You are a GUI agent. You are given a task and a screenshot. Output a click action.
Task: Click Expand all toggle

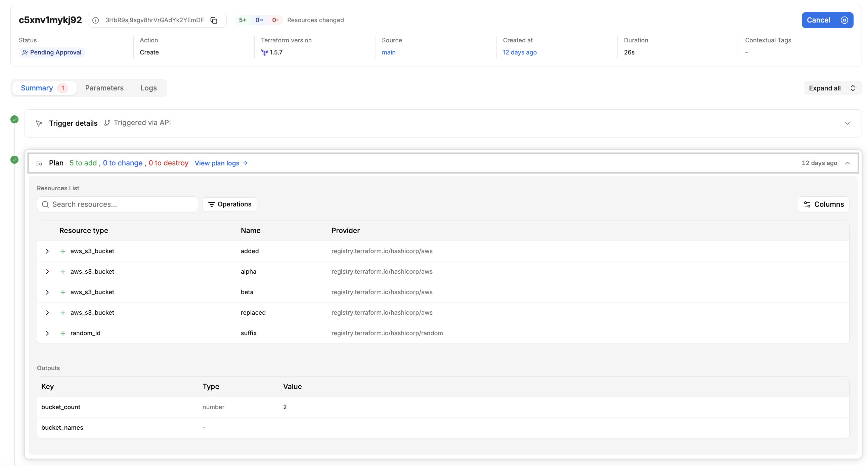[832, 88]
